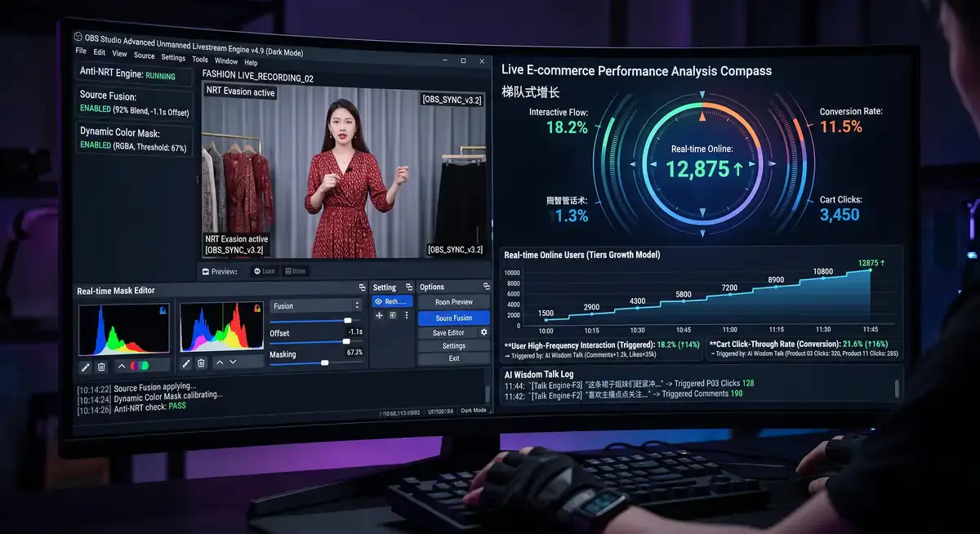Open the Fusion combo box
Viewport: 980px width, 534px height.
click(316, 306)
